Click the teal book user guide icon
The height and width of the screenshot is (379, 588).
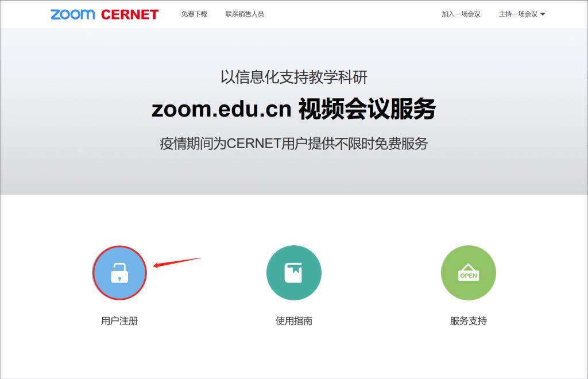(x=293, y=273)
